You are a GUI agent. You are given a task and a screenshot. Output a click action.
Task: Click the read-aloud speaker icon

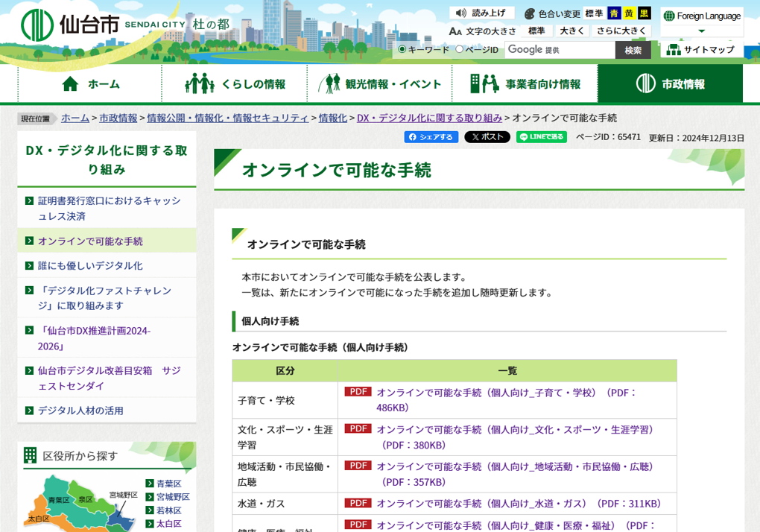click(460, 13)
